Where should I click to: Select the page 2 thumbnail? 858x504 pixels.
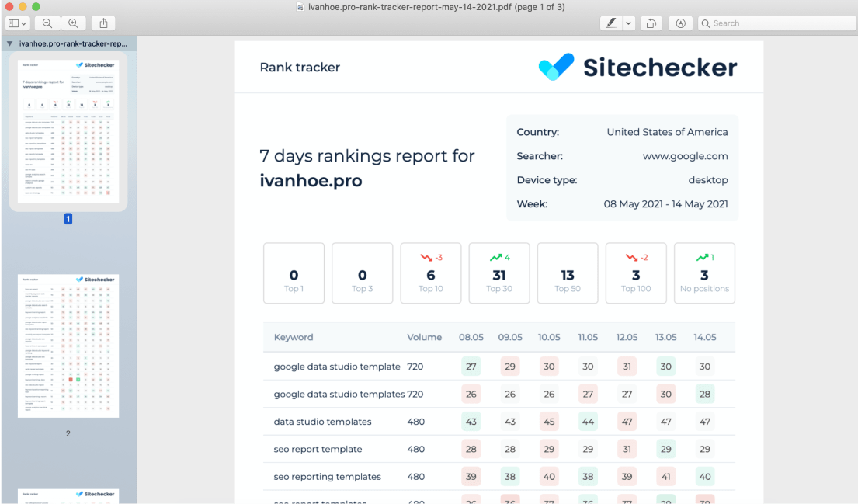pos(68,346)
